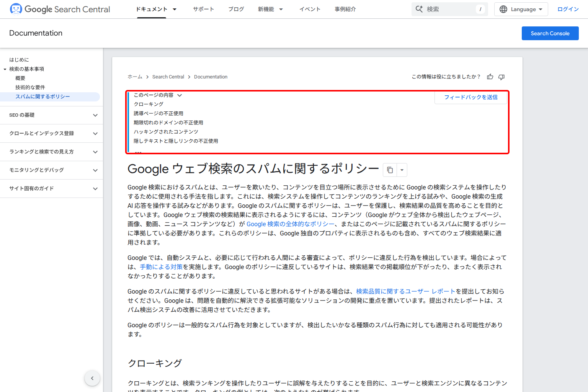Open the 事例紹介 tab

[345, 9]
